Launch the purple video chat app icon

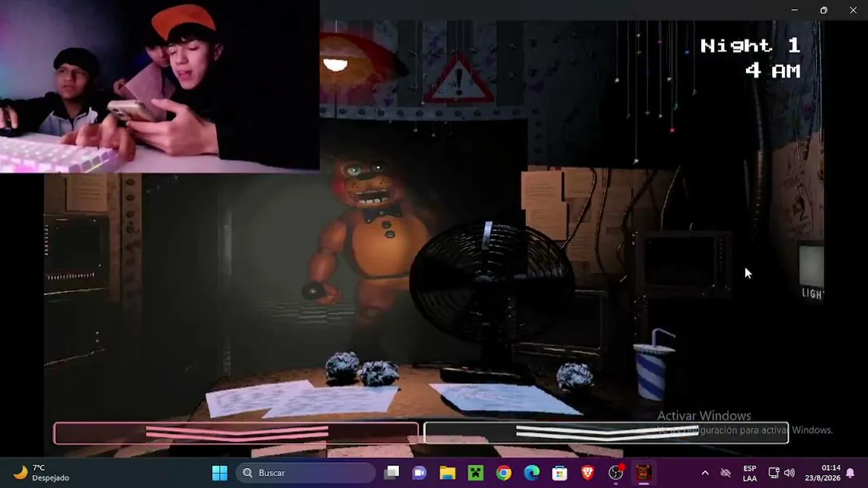click(419, 473)
